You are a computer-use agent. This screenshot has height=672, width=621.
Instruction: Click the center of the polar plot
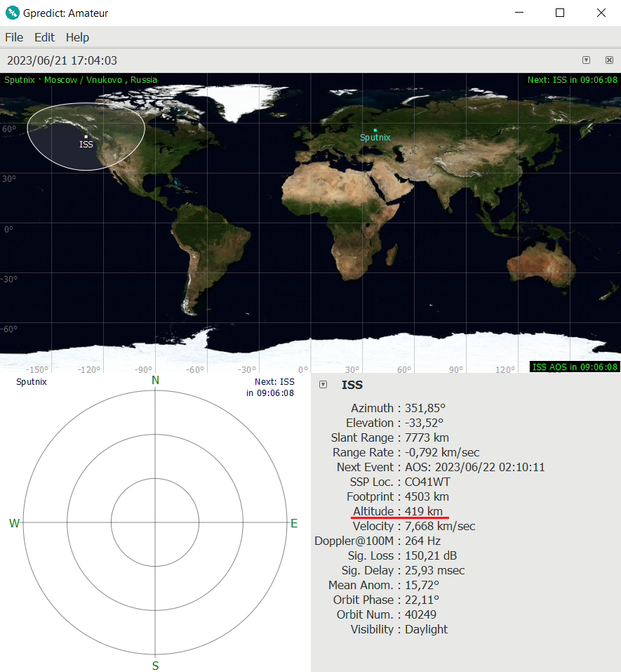click(155, 522)
